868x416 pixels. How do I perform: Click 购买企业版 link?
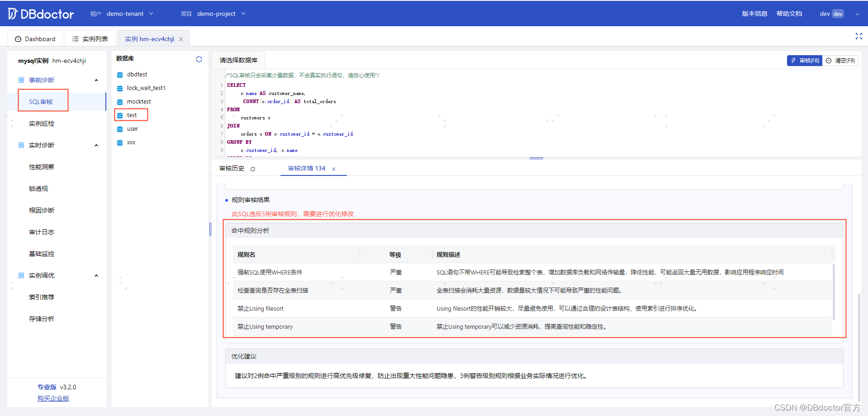pyautogui.click(x=53, y=398)
